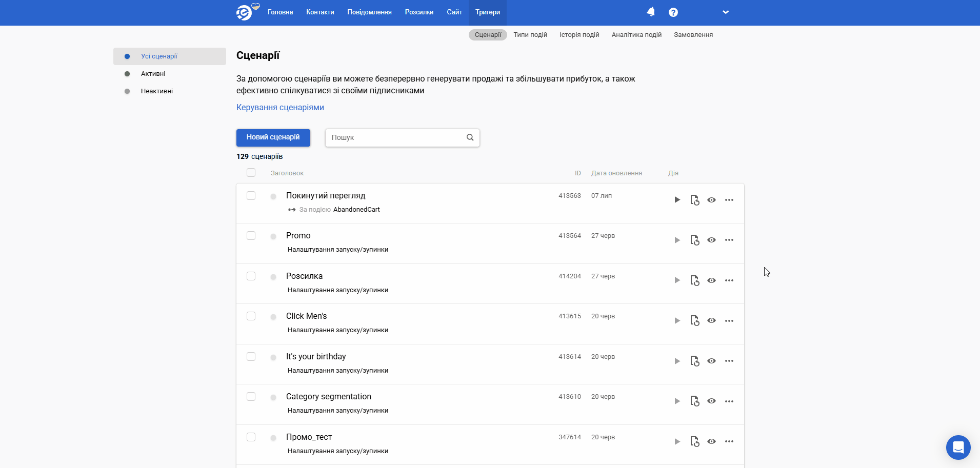
Task: Select the Сценарії sub-tab
Action: tap(488, 35)
